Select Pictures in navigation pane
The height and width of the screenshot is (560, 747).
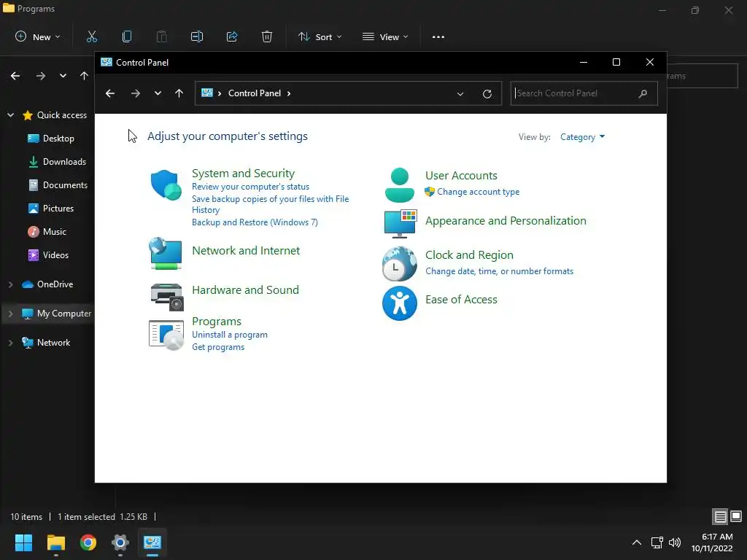point(51,209)
